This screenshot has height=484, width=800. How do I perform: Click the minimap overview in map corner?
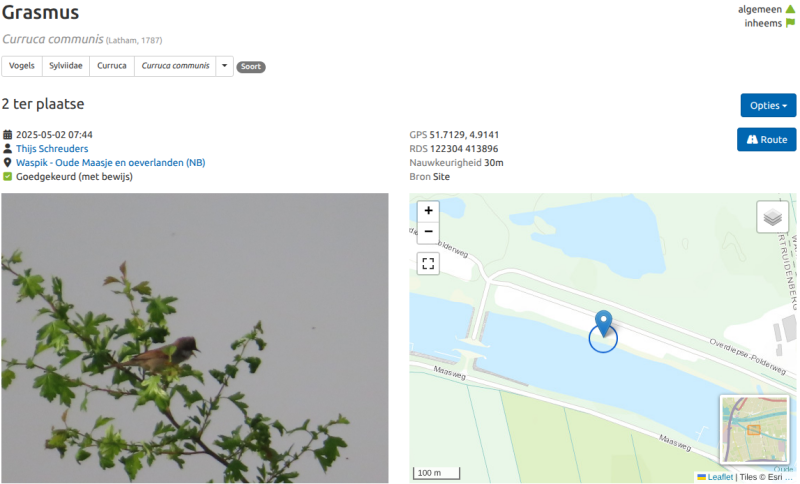point(754,429)
